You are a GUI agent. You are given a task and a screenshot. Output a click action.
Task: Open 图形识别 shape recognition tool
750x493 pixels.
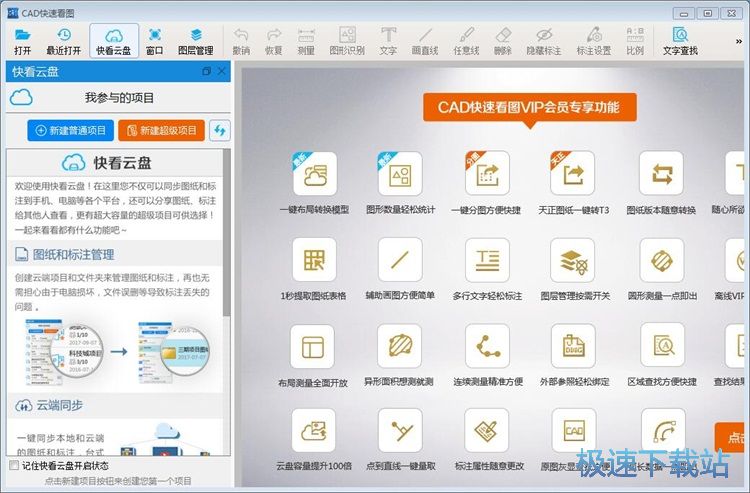pyautogui.click(x=347, y=41)
